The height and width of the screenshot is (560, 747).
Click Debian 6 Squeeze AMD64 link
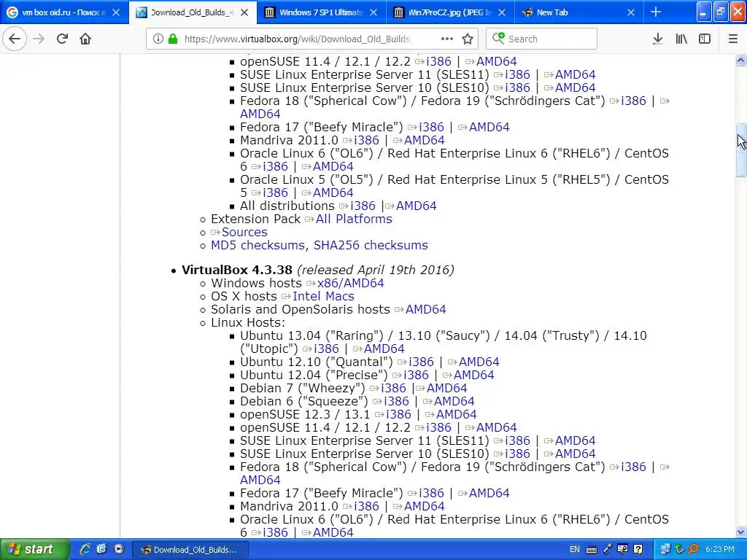pyautogui.click(x=454, y=402)
